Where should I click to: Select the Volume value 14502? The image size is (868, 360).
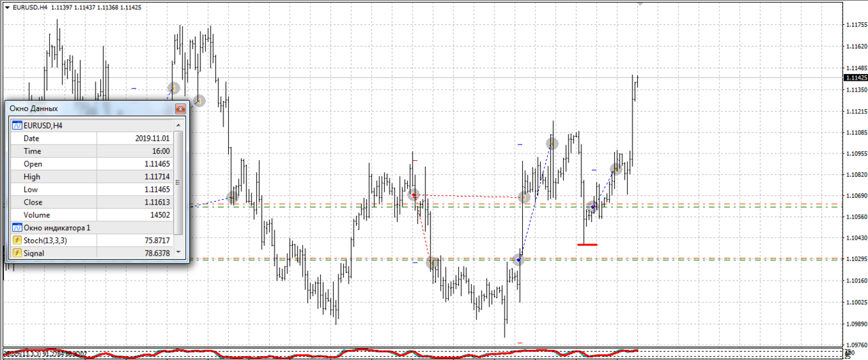tap(160, 215)
